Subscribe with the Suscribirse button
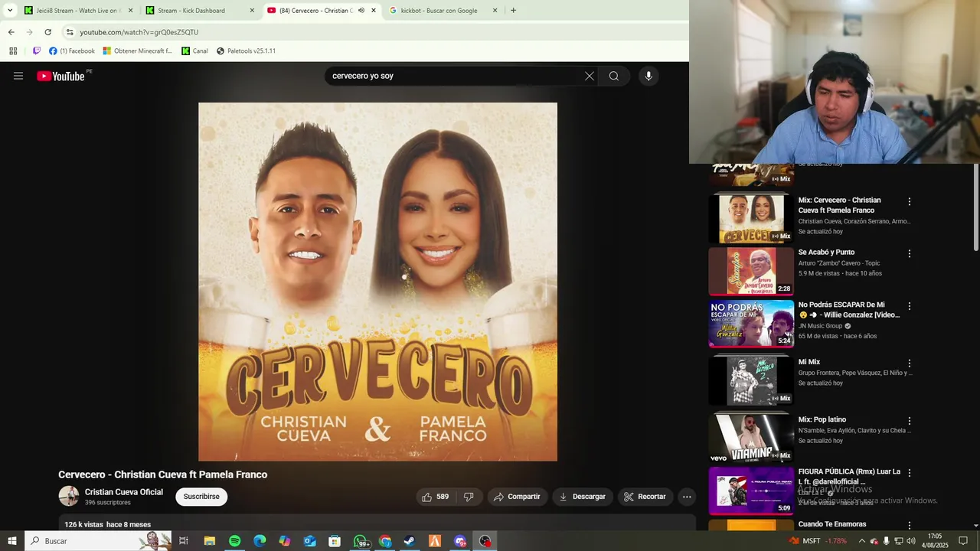The image size is (980, 551). pyautogui.click(x=201, y=497)
